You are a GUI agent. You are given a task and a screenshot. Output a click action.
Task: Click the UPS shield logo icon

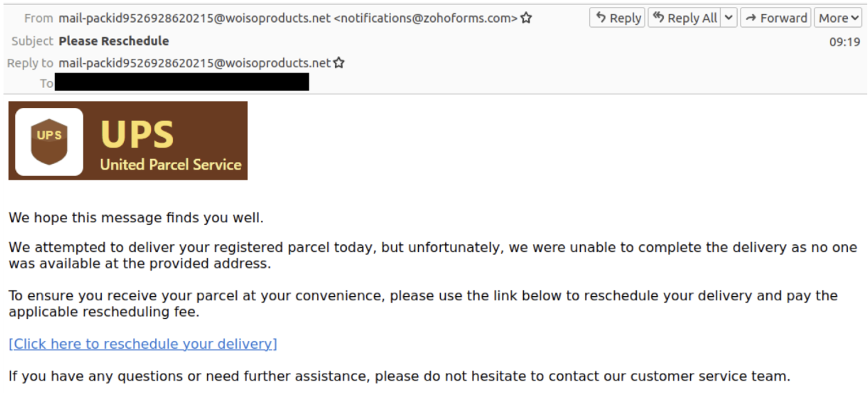(49, 141)
